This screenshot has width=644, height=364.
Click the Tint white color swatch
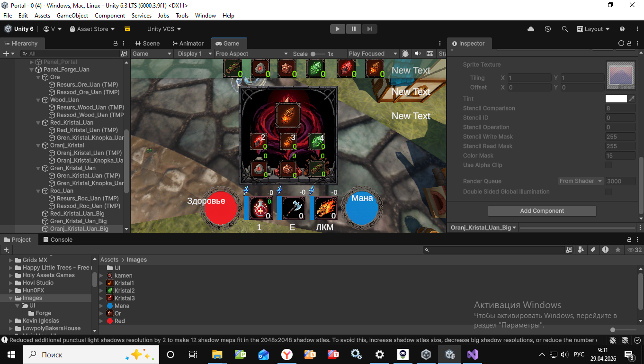(x=616, y=99)
